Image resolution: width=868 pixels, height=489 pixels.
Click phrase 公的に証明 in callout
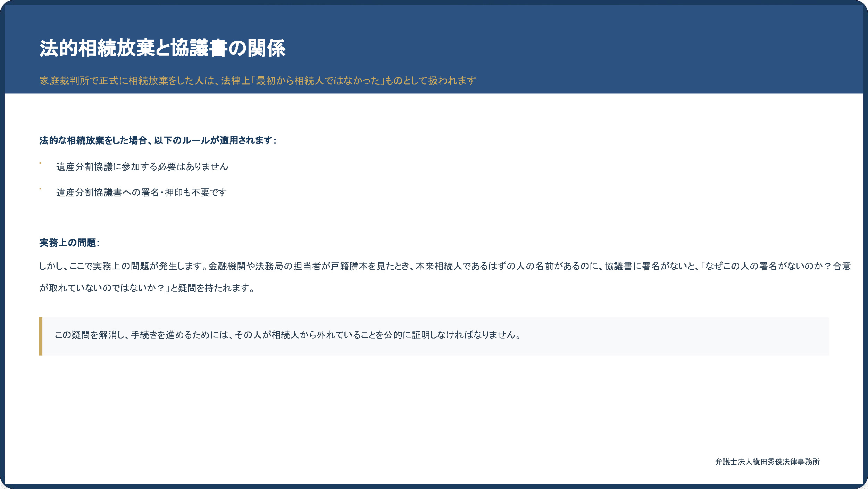(406, 335)
